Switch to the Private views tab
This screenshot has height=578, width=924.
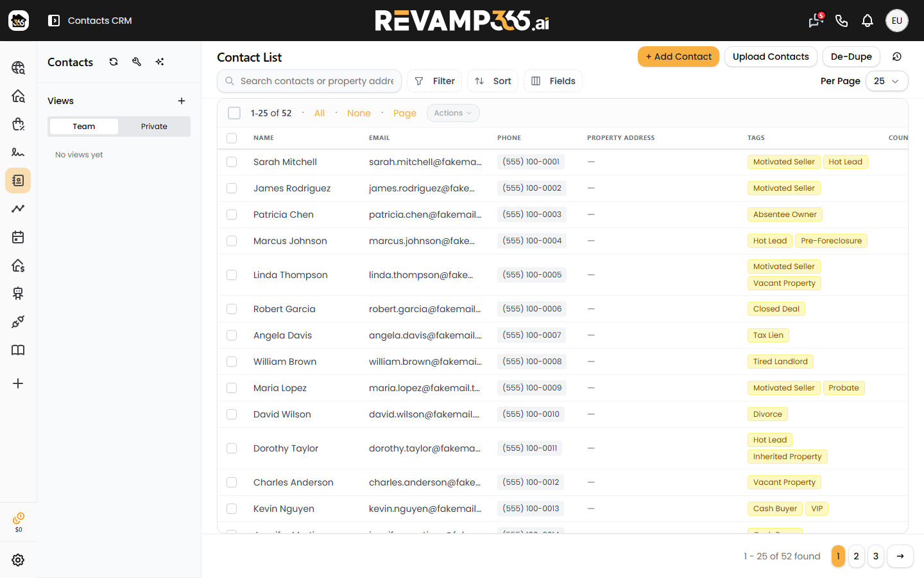[x=154, y=127]
